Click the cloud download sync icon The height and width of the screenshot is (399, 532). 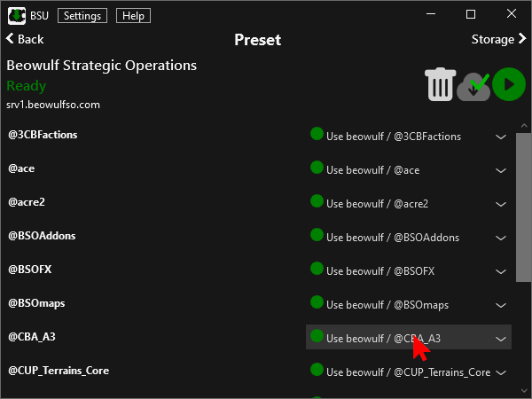click(473, 87)
